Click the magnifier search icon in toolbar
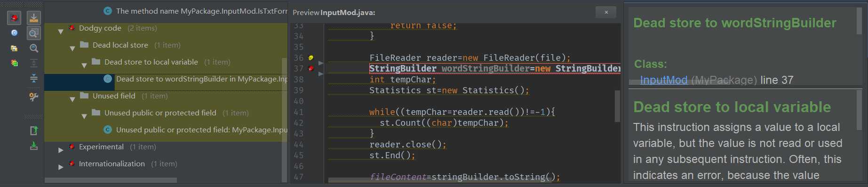Viewport: 868px width, 187px height. pyautogui.click(x=34, y=48)
